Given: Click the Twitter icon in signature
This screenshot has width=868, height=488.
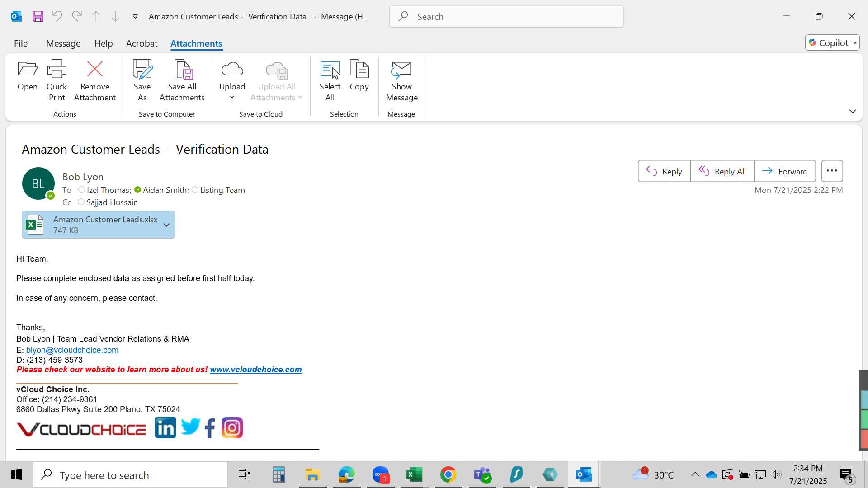Looking at the screenshot, I should (190, 427).
